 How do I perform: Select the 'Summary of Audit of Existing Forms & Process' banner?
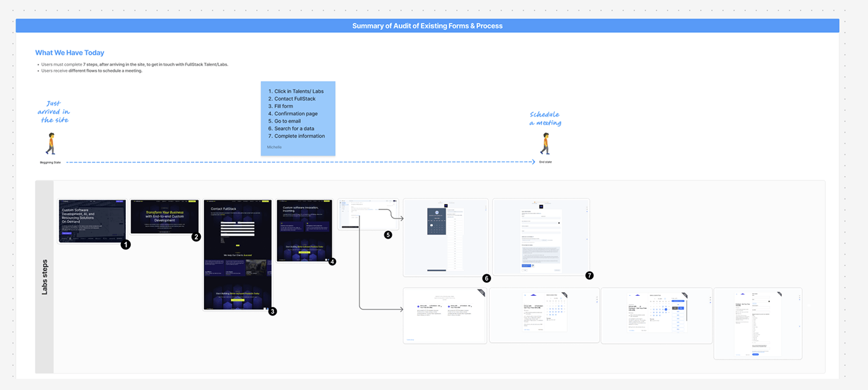(x=427, y=26)
